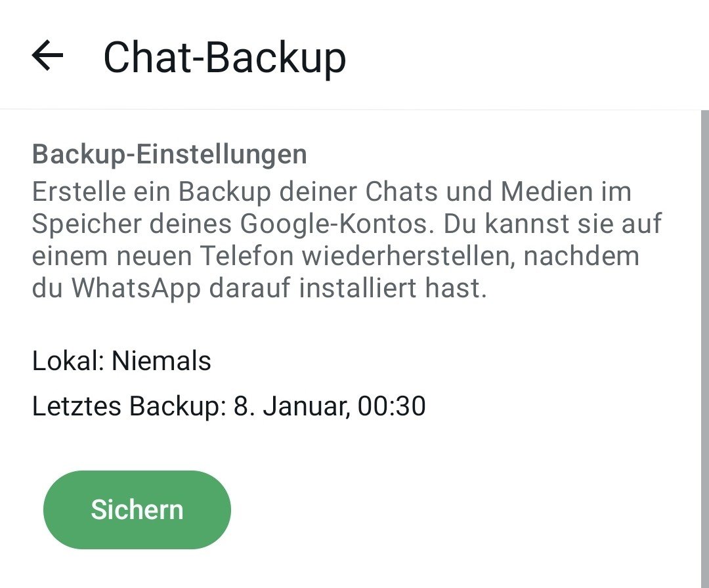Click the word Chats in the description
This screenshot has height=588, width=709.
(402, 191)
